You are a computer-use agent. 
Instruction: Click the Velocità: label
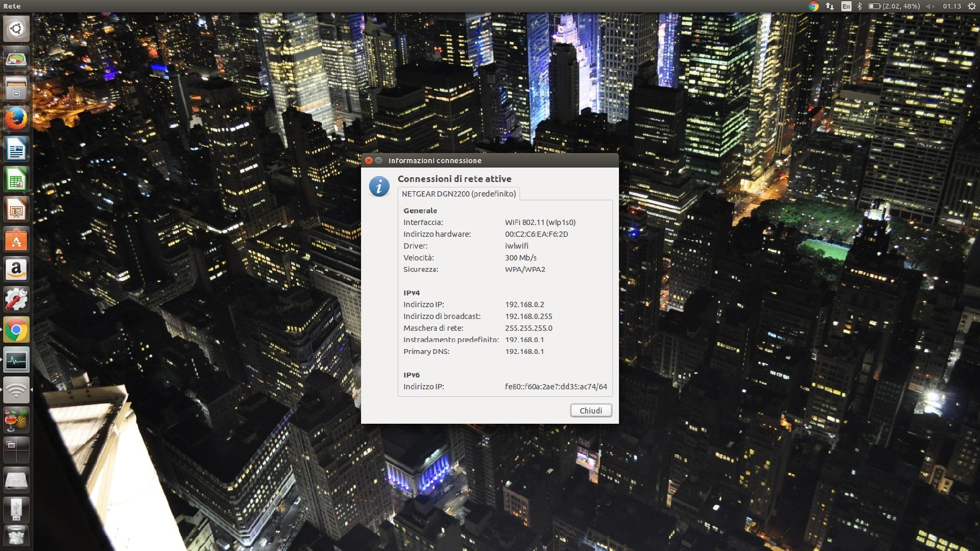(419, 258)
